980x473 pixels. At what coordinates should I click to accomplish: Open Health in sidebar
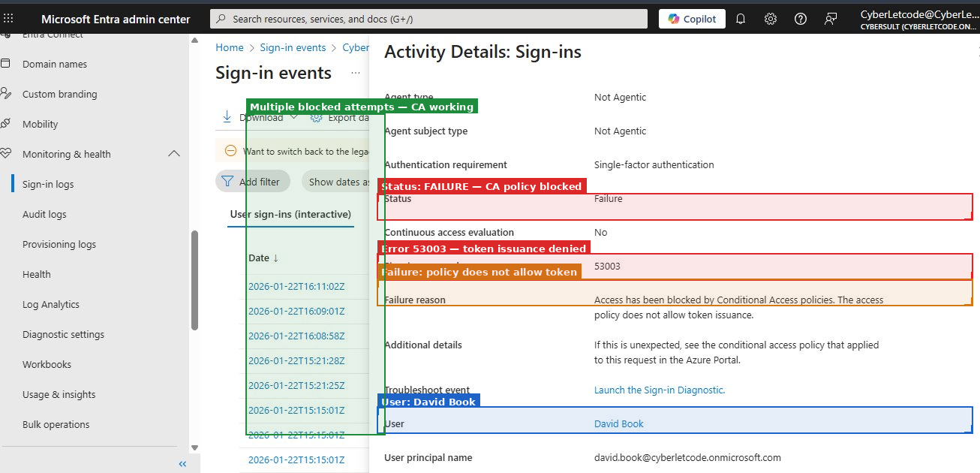click(x=36, y=274)
